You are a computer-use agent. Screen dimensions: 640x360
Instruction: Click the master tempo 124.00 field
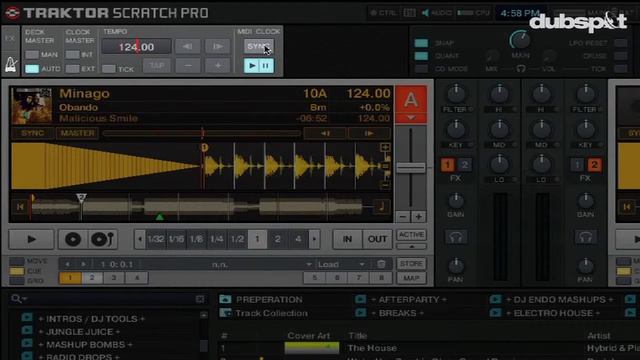136,47
